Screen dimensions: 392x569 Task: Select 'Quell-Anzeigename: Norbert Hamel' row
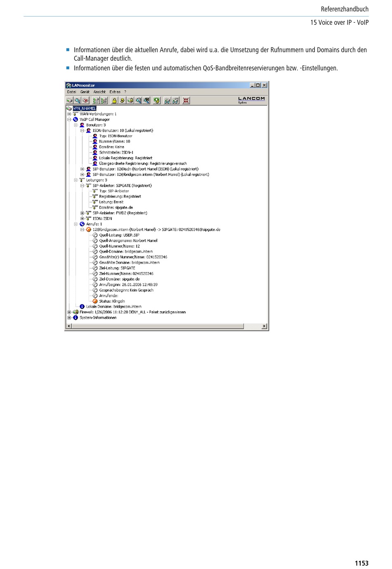point(128,241)
